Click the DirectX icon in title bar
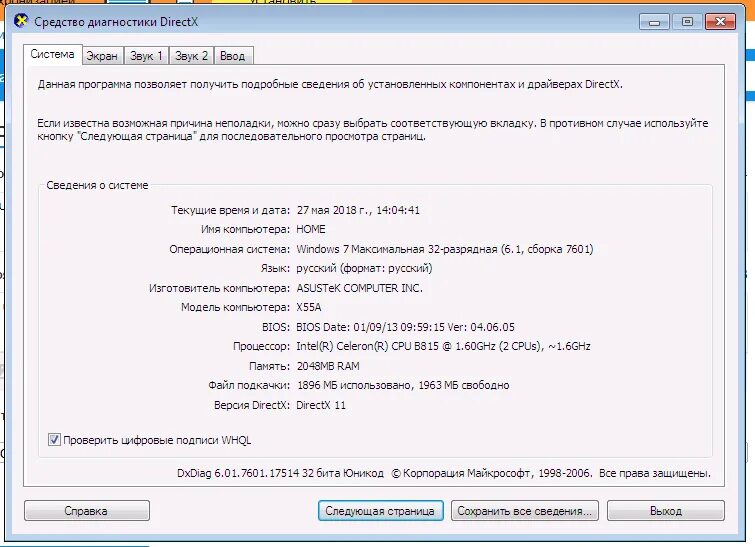Image resolution: width=755 pixels, height=547 pixels. (21, 22)
